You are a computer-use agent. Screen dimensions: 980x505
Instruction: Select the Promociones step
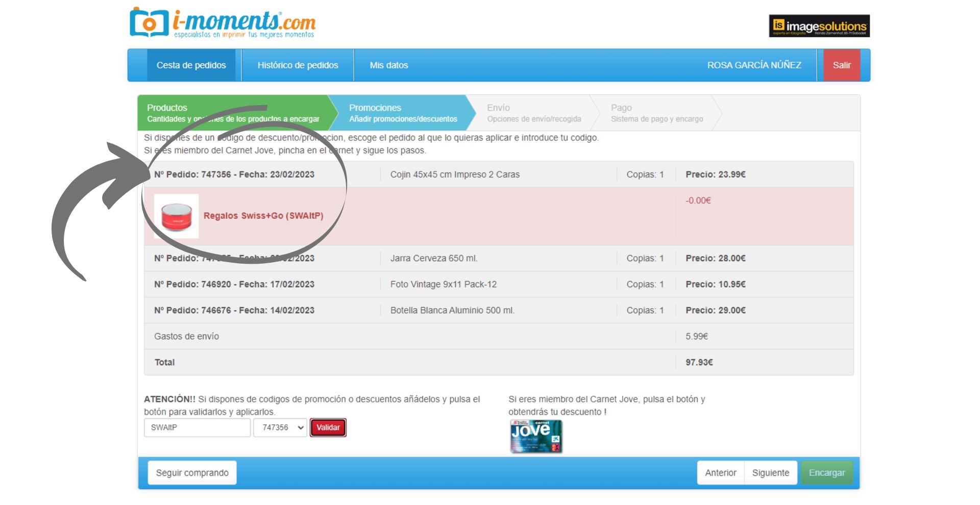click(x=403, y=113)
